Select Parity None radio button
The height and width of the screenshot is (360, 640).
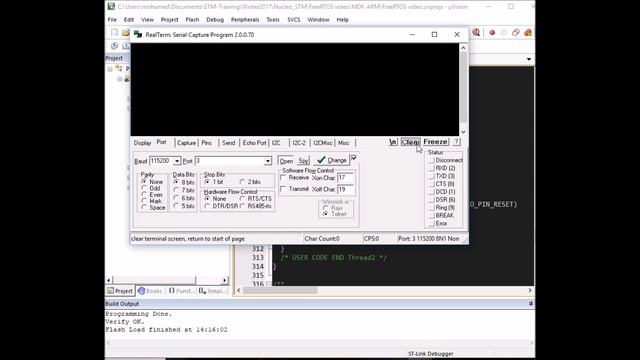[x=144, y=182]
